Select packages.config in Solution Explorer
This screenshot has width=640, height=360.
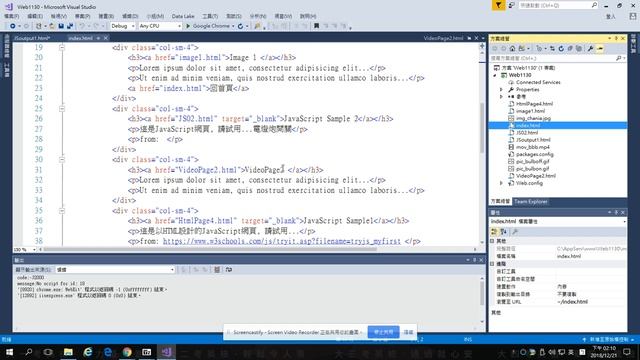click(x=534, y=154)
